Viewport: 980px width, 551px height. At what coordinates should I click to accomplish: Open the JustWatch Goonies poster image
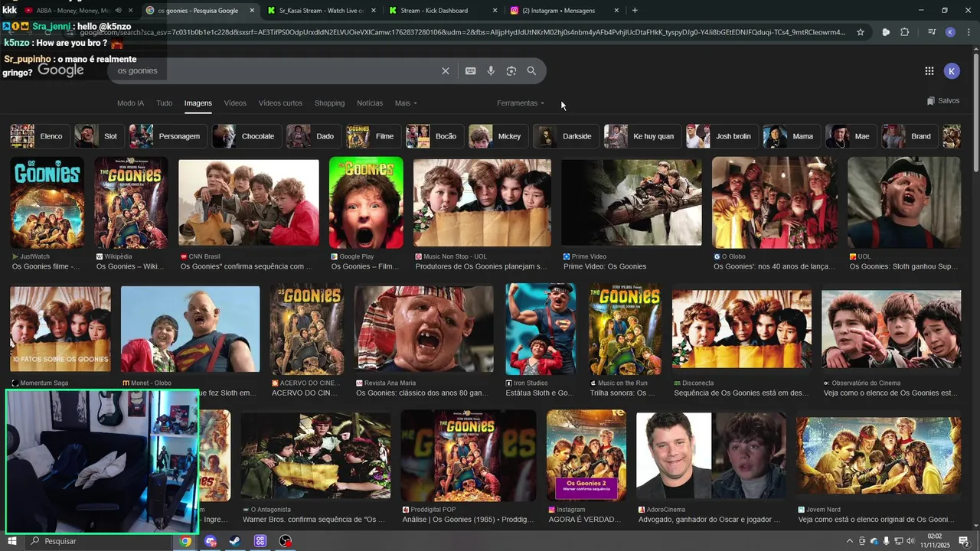(x=47, y=203)
